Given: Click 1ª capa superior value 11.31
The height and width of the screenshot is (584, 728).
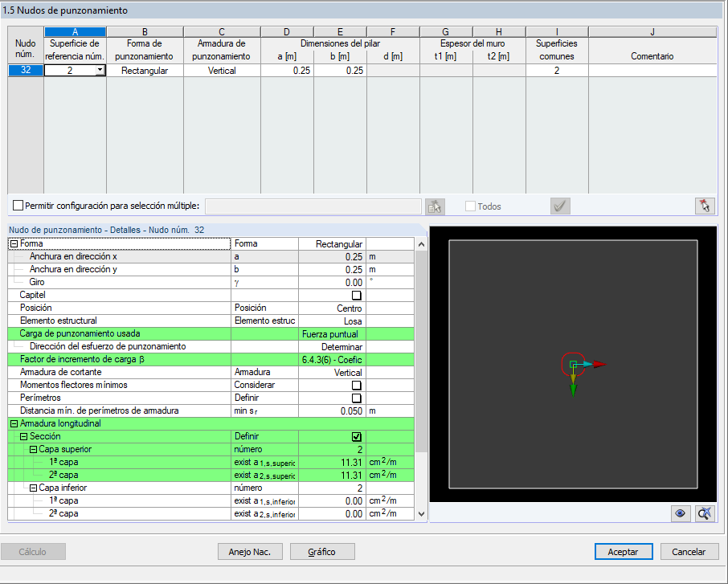Looking at the screenshot, I should (332, 463).
